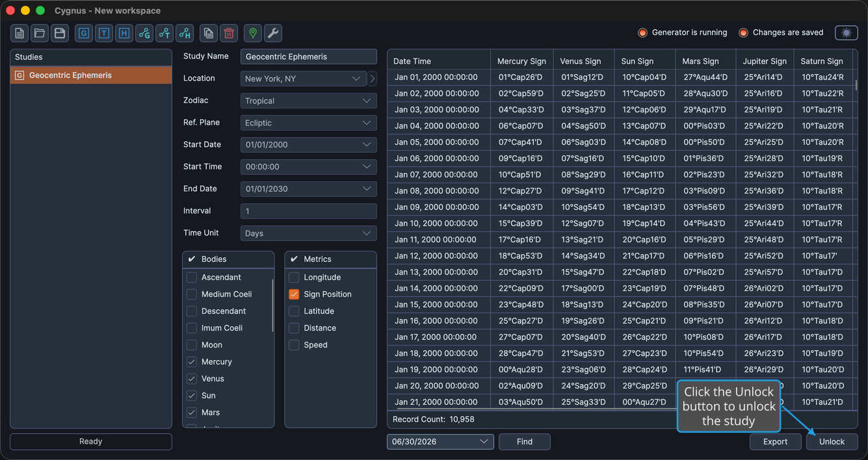Open the Location dropdown showing New York, NY
This screenshot has width=868, height=460.
click(x=304, y=79)
